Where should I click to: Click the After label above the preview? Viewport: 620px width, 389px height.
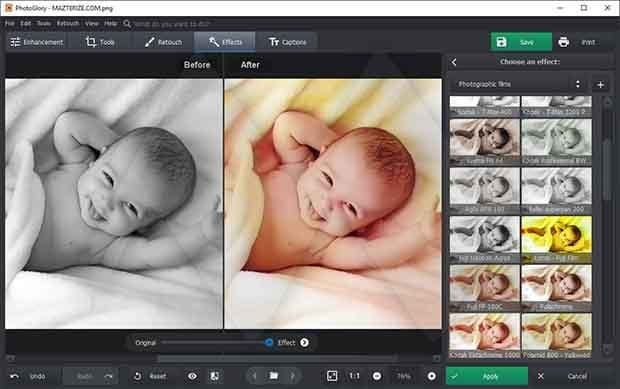pyautogui.click(x=250, y=65)
